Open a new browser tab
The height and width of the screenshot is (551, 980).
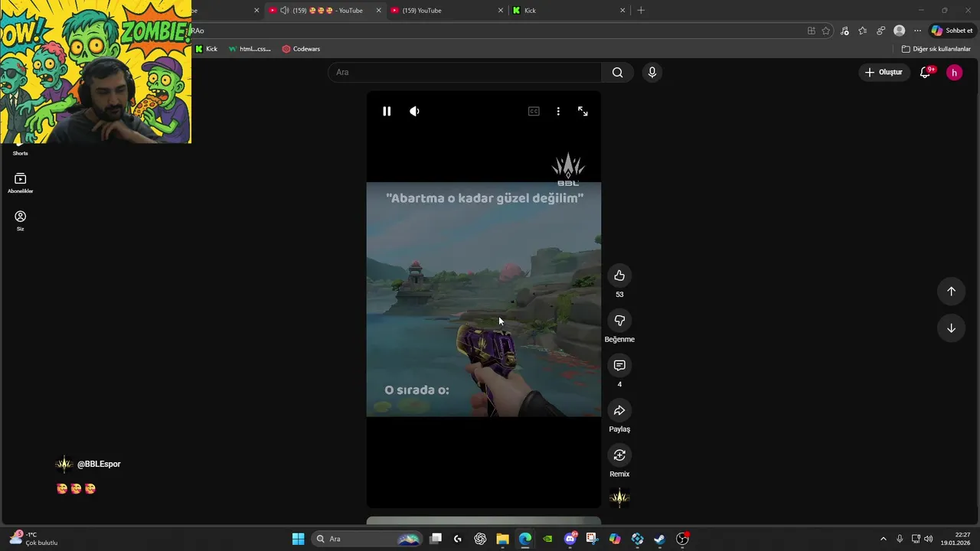(x=641, y=11)
